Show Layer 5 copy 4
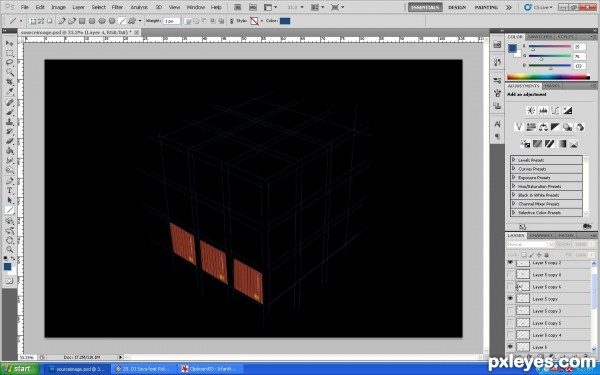The width and height of the screenshot is (600, 375). (x=510, y=335)
